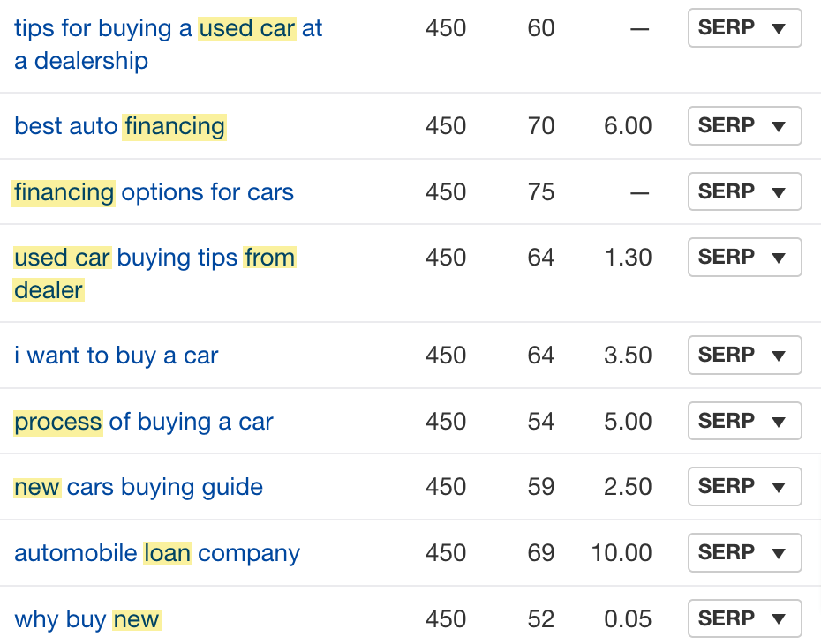Select the keyword "why buy new"

coord(87,618)
